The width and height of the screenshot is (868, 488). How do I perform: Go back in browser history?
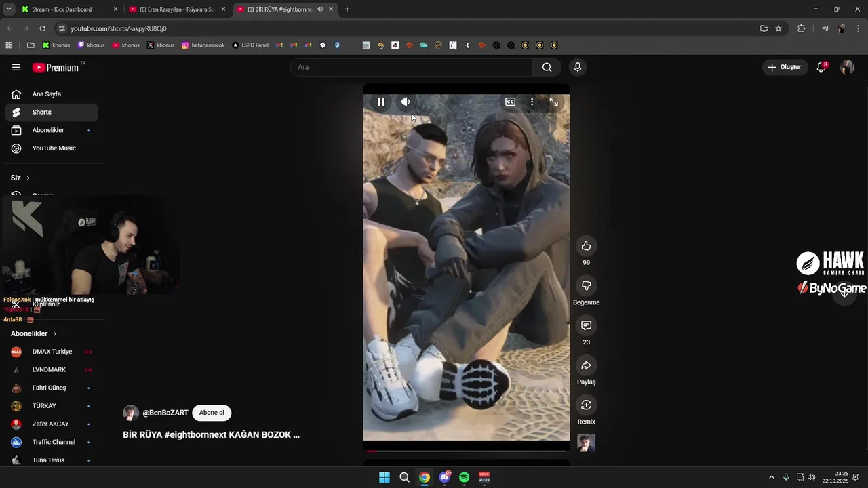pyautogui.click(x=9, y=28)
